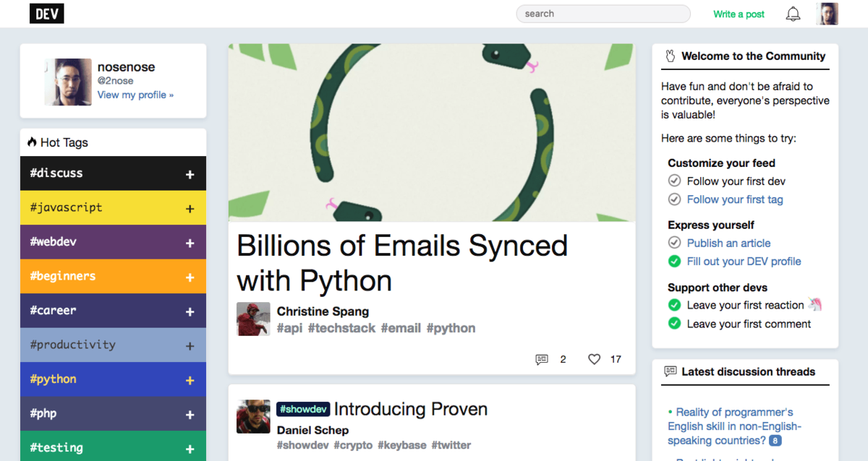Click the search input field
Screen dimensions: 868x461
[x=603, y=14]
